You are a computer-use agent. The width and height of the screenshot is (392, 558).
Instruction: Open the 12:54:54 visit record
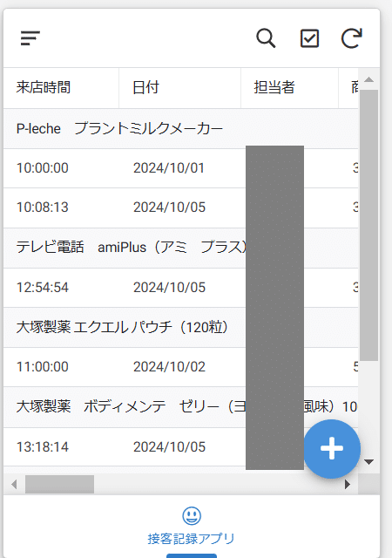pos(43,287)
